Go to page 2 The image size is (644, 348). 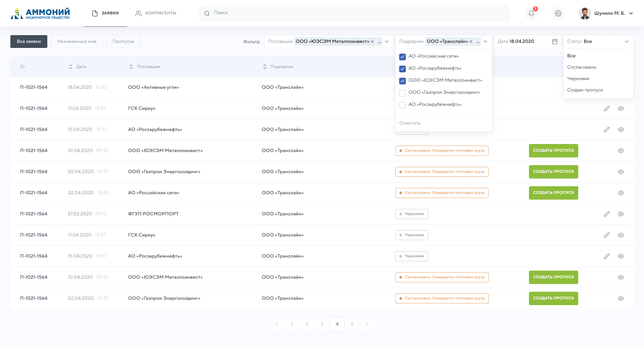point(307,324)
